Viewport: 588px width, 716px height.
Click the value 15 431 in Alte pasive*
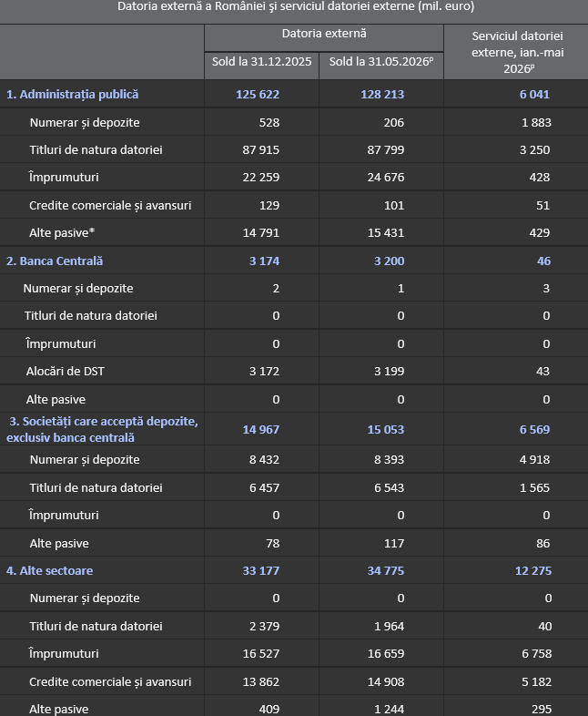point(385,233)
